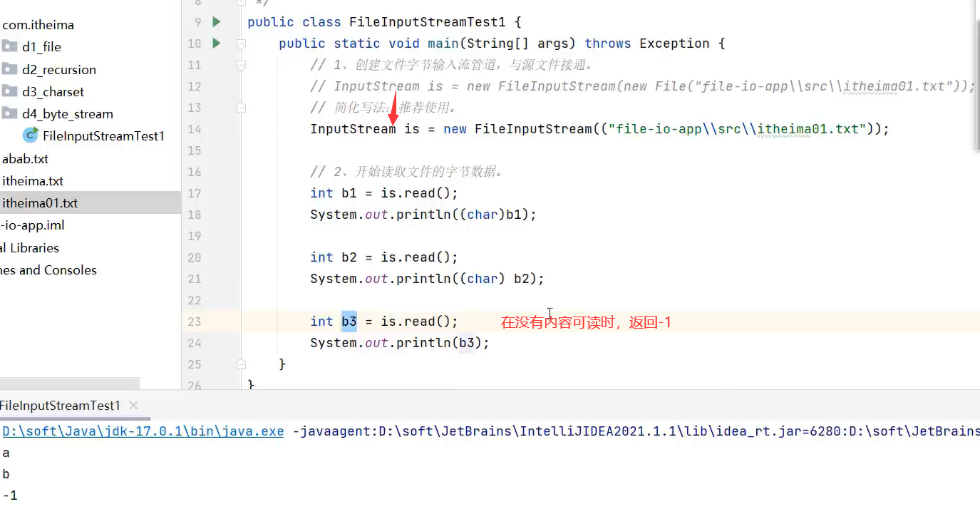
Task: Collapse the main method fold marker on line 10
Action: [241, 43]
